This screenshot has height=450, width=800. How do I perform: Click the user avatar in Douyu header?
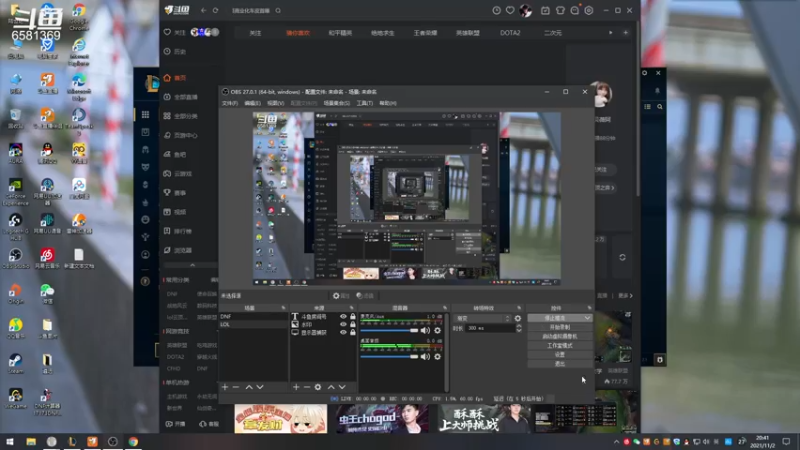[x=526, y=11]
